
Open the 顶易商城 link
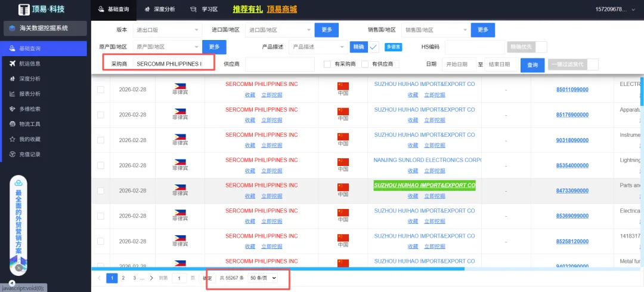tap(281, 9)
